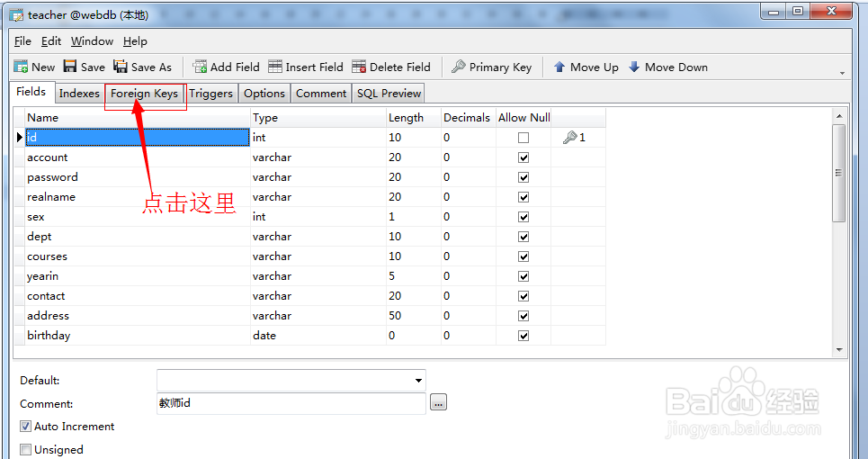Uncheck Allow Null for realname field
The width and height of the screenshot is (868, 459).
click(x=523, y=197)
